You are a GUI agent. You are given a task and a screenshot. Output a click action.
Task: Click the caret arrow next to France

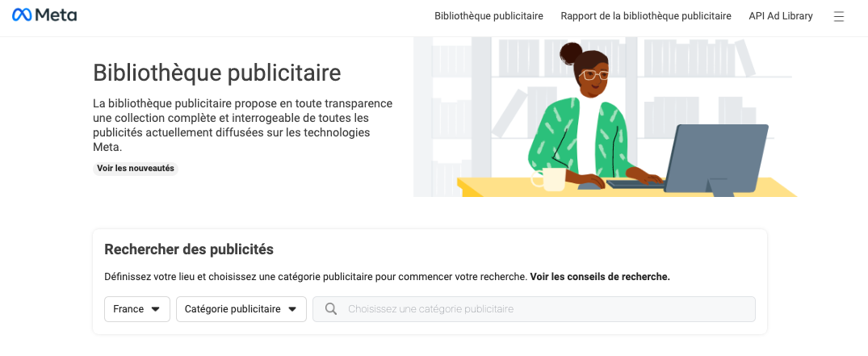point(156,309)
